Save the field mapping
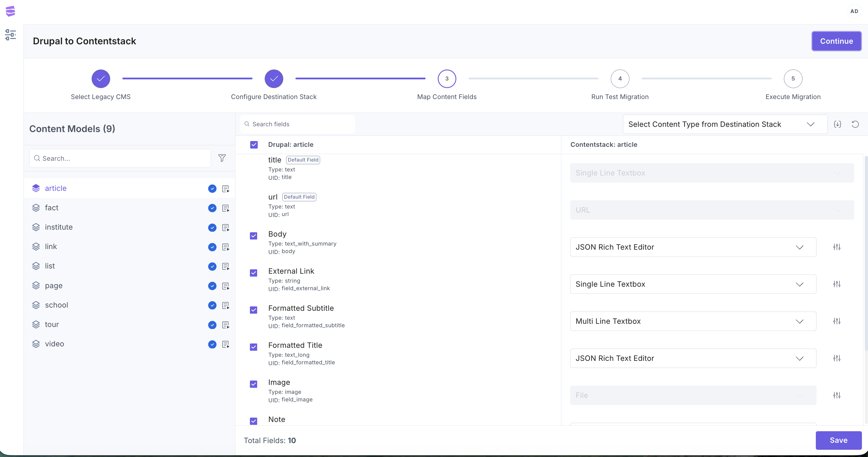 pyautogui.click(x=838, y=440)
